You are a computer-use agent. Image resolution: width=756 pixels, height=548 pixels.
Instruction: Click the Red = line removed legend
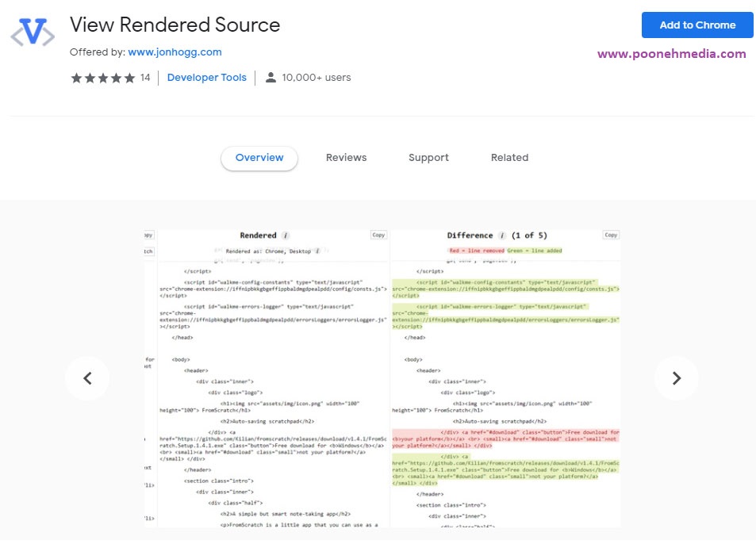[x=476, y=251]
